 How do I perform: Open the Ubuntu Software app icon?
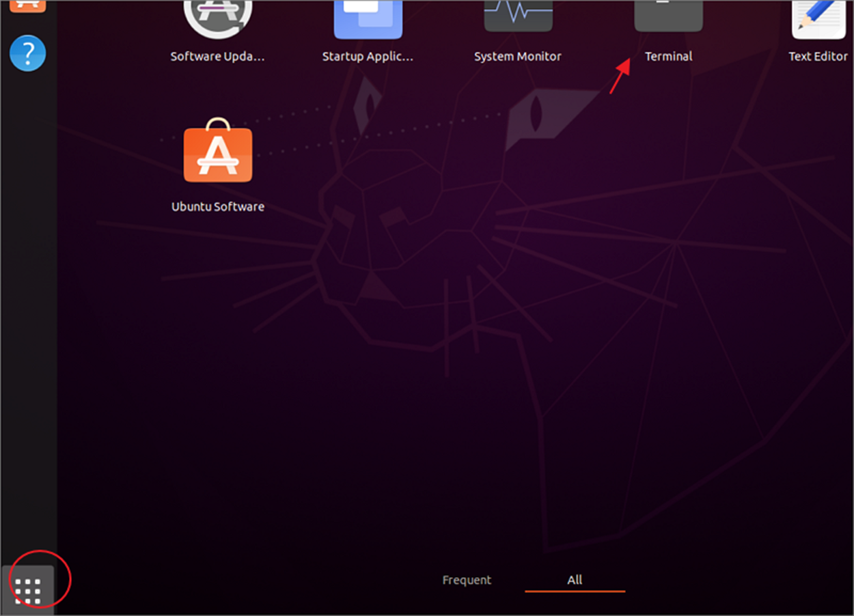coord(218,150)
